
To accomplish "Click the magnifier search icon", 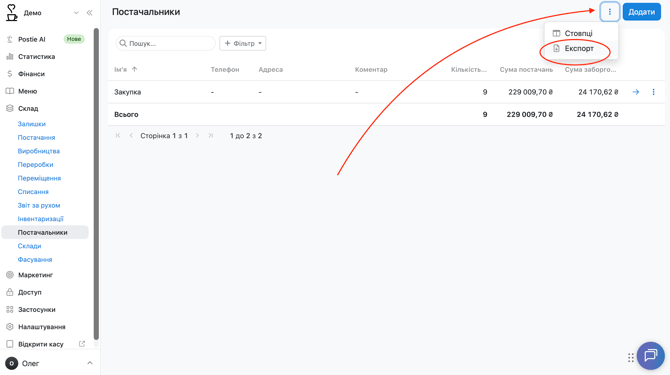I will click(123, 44).
